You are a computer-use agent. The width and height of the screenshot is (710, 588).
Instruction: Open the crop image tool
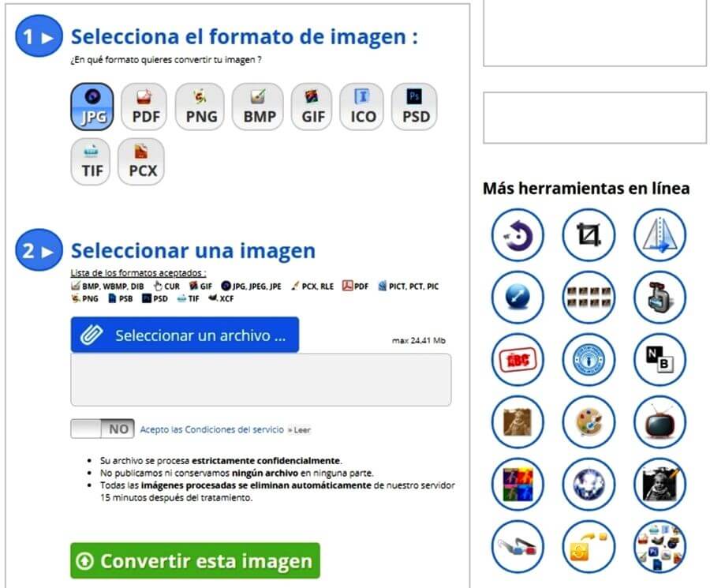coord(589,235)
